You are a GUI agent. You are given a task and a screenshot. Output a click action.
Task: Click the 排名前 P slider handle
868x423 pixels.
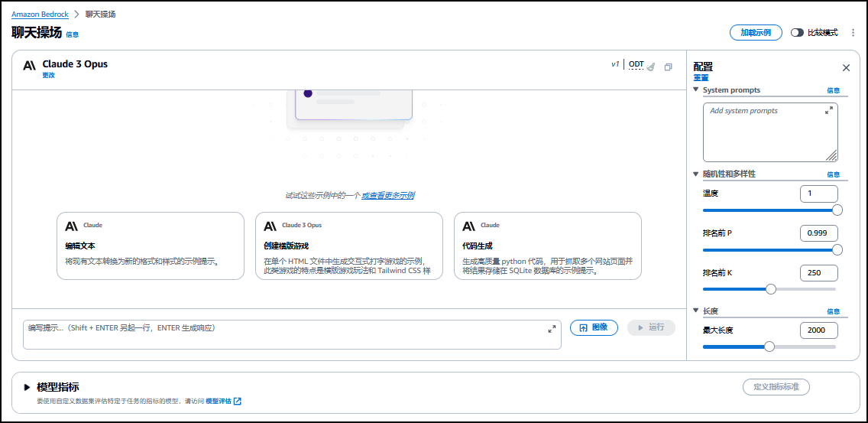tap(837, 250)
